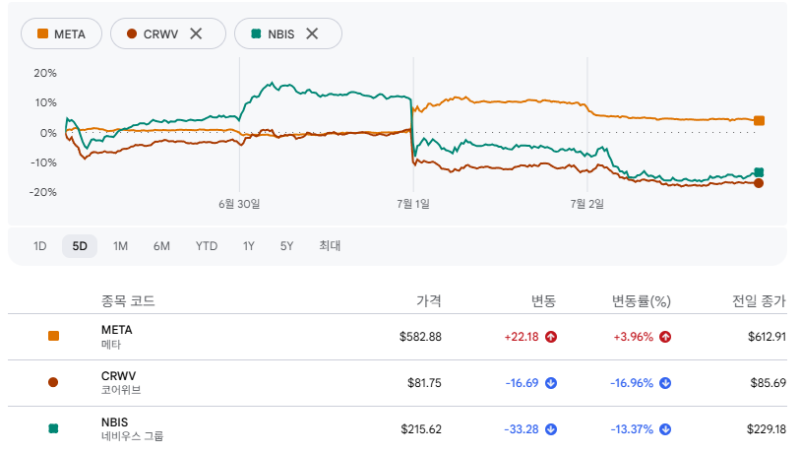800x453 pixels.
Task: Remove NBIS chip with its X icon
Action: click(312, 34)
